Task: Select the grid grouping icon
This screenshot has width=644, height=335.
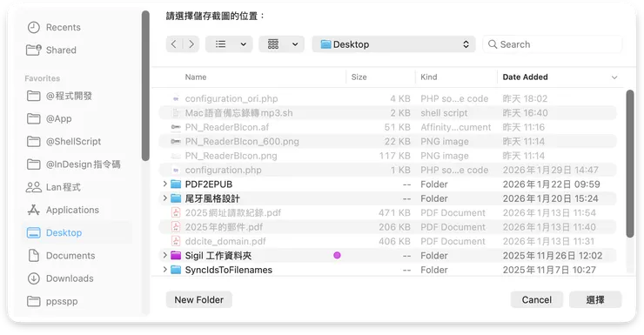Action: (x=273, y=44)
